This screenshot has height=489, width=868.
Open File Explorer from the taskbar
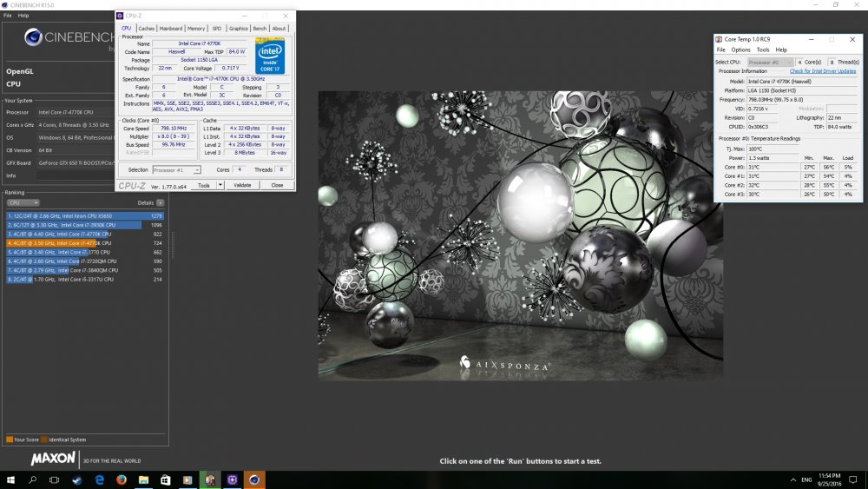coord(143,479)
